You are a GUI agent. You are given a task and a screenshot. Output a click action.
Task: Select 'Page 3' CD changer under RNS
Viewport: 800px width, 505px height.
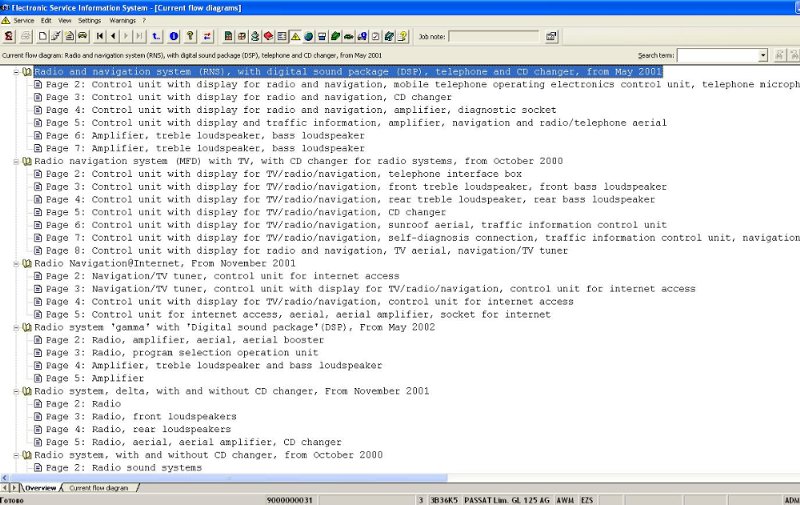tap(248, 97)
